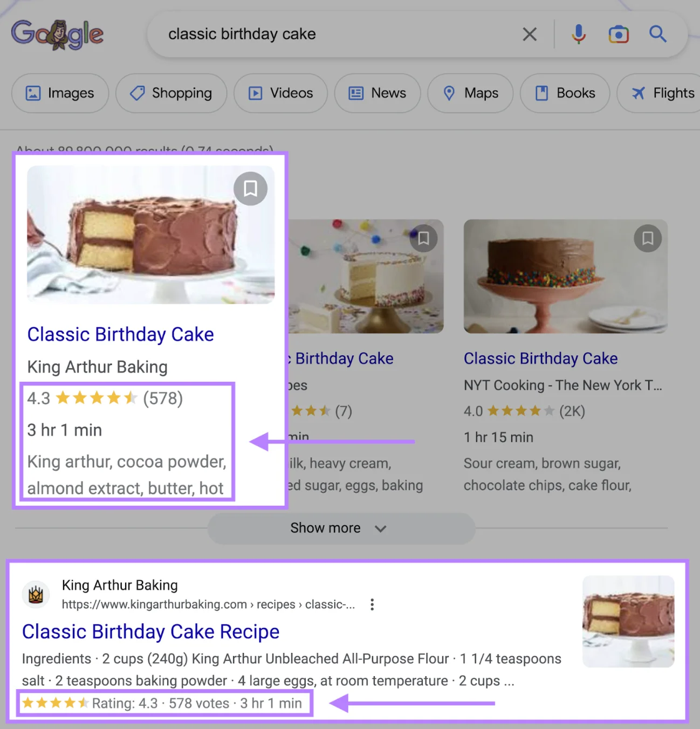Switch to the News results tab
The image size is (700, 729).
click(377, 93)
